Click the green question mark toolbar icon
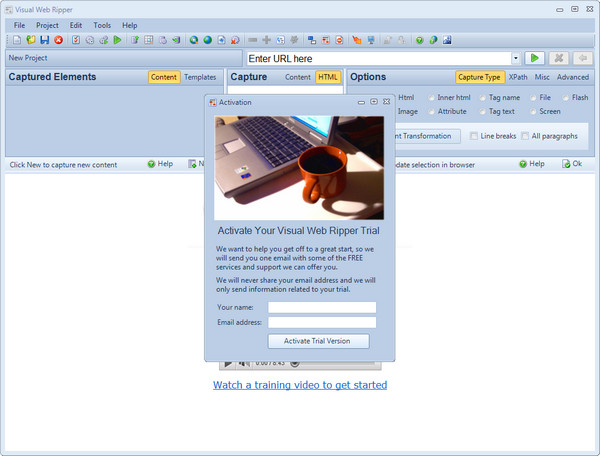The image size is (600, 456). pyautogui.click(x=420, y=40)
